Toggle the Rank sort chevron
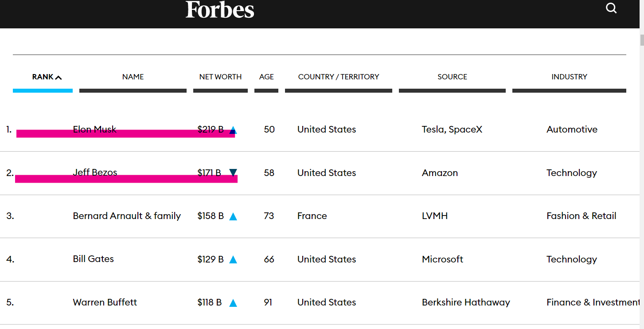 [59, 78]
